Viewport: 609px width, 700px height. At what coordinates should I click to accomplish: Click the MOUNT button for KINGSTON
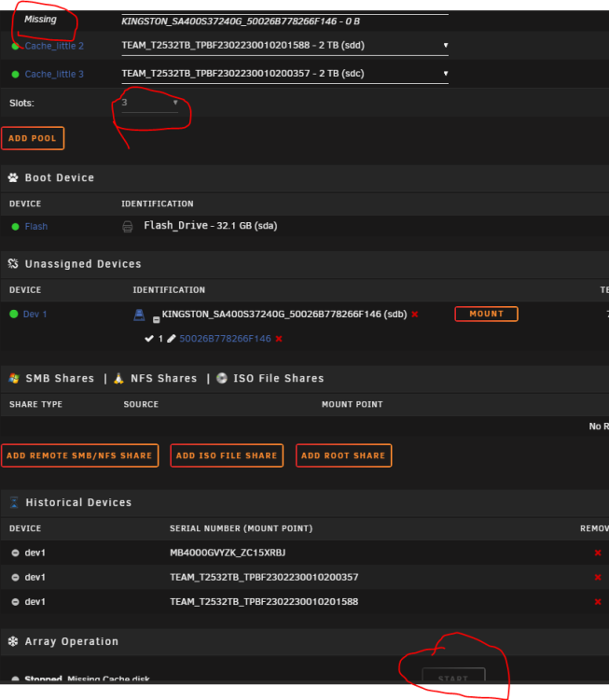pyautogui.click(x=486, y=314)
